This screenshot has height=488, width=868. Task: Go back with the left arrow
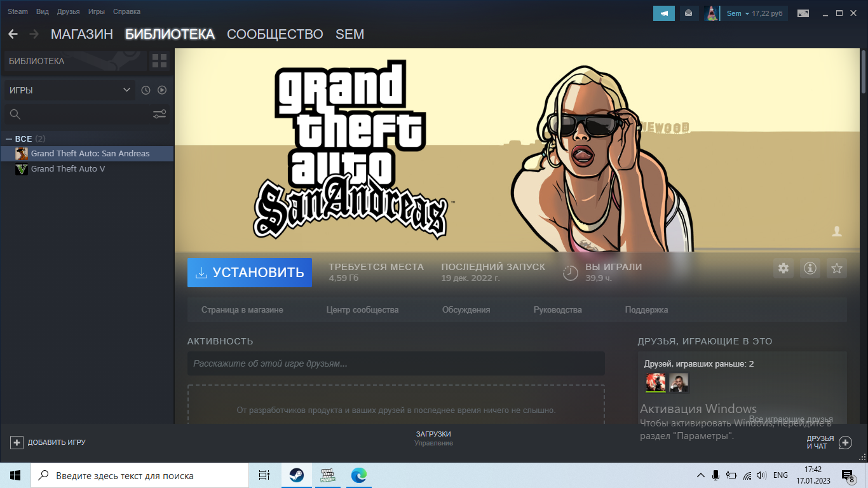[13, 34]
